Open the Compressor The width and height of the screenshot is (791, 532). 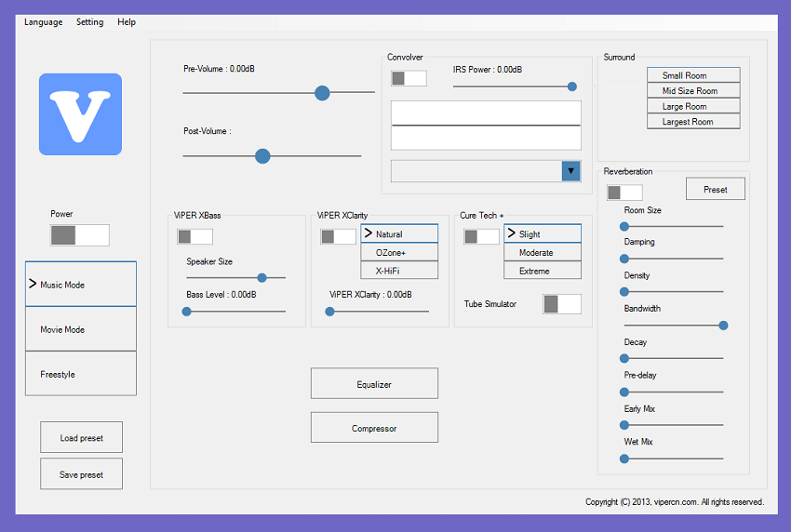click(374, 428)
